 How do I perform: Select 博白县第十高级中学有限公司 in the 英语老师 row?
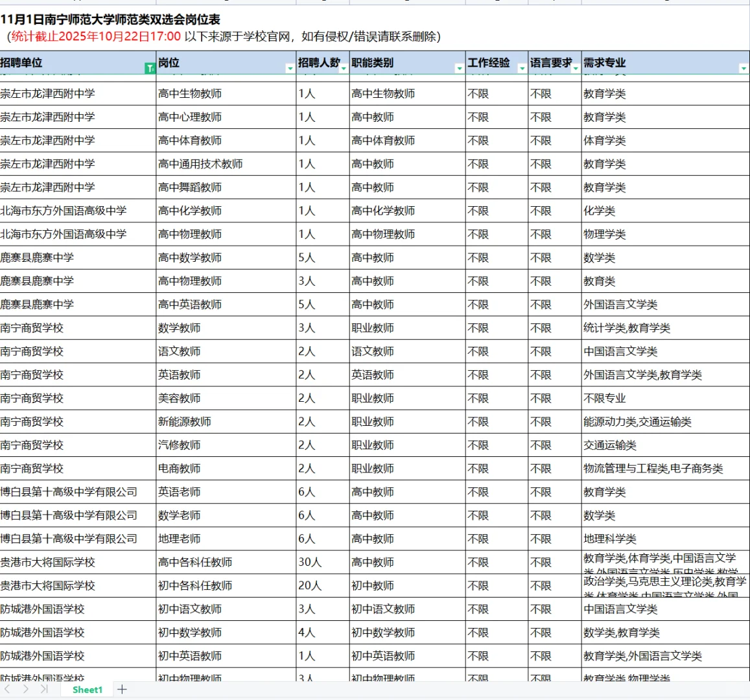click(78, 492)
